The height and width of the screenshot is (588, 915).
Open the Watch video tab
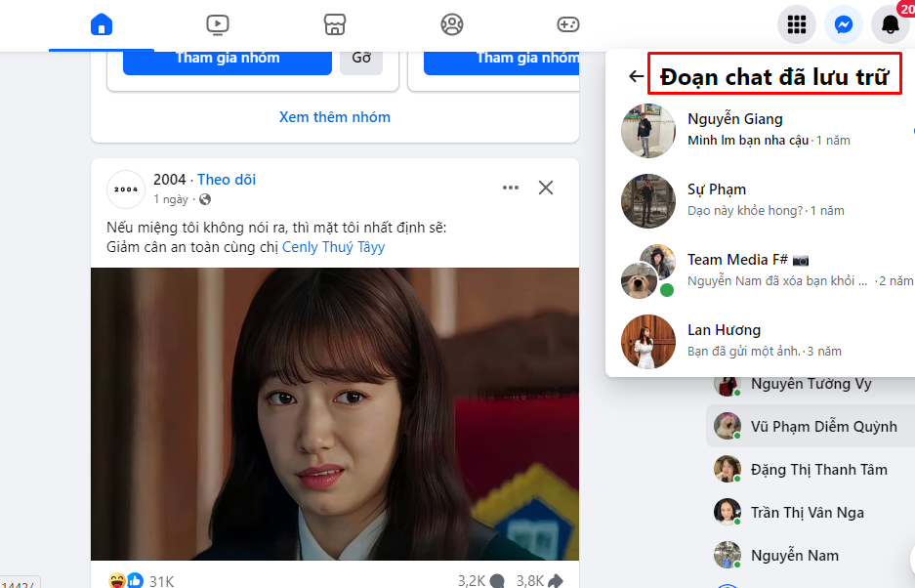[x=218, y=24]
